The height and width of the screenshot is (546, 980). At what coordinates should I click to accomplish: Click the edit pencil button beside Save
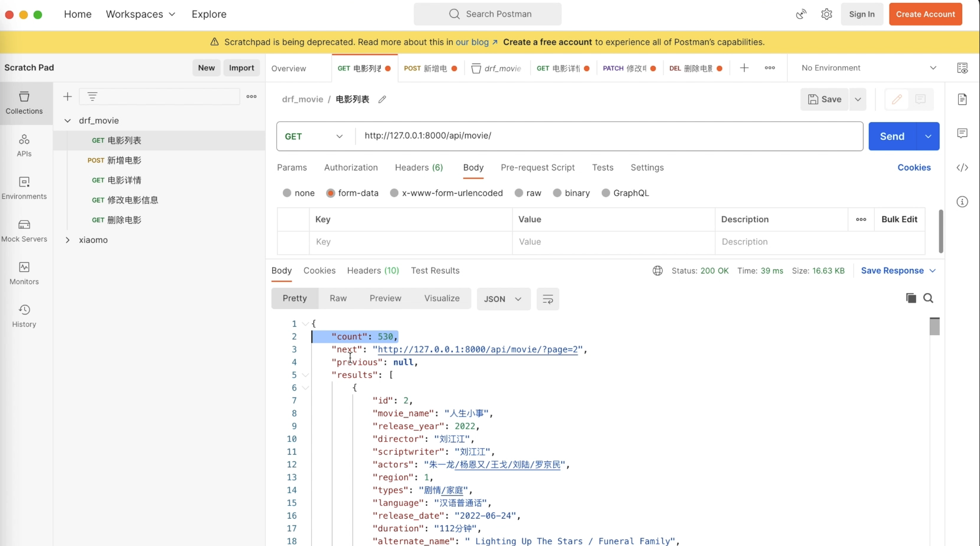tap(897, 99)
